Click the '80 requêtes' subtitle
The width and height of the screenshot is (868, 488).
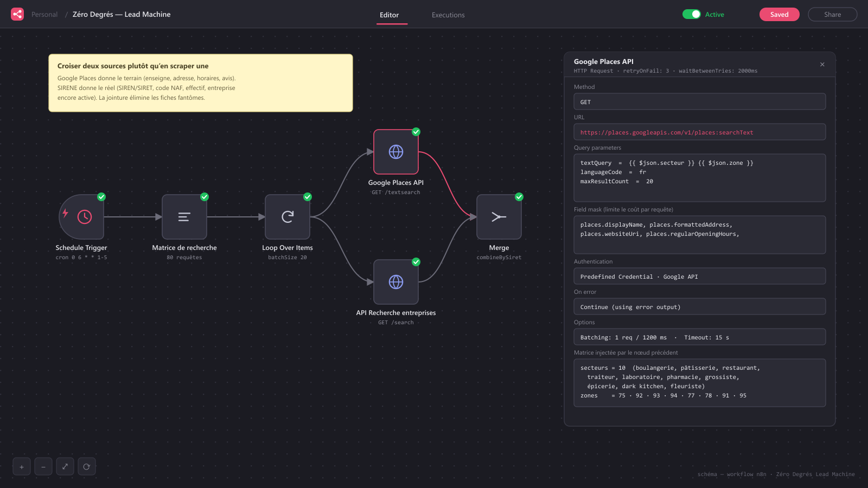click(x=184, y=258)
